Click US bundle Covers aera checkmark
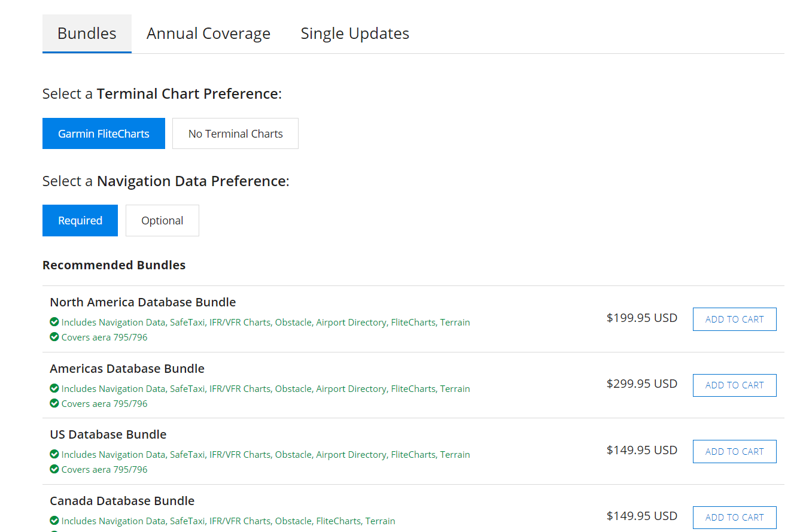 [54, 469]
